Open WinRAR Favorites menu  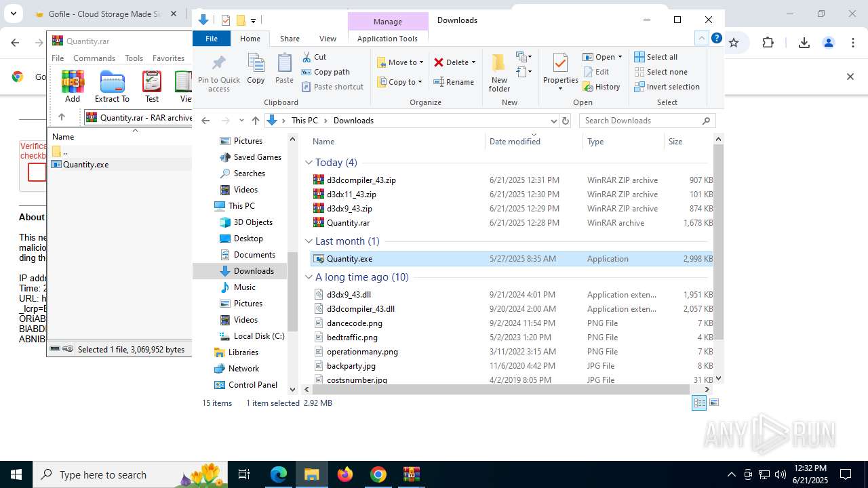(168, 58)
